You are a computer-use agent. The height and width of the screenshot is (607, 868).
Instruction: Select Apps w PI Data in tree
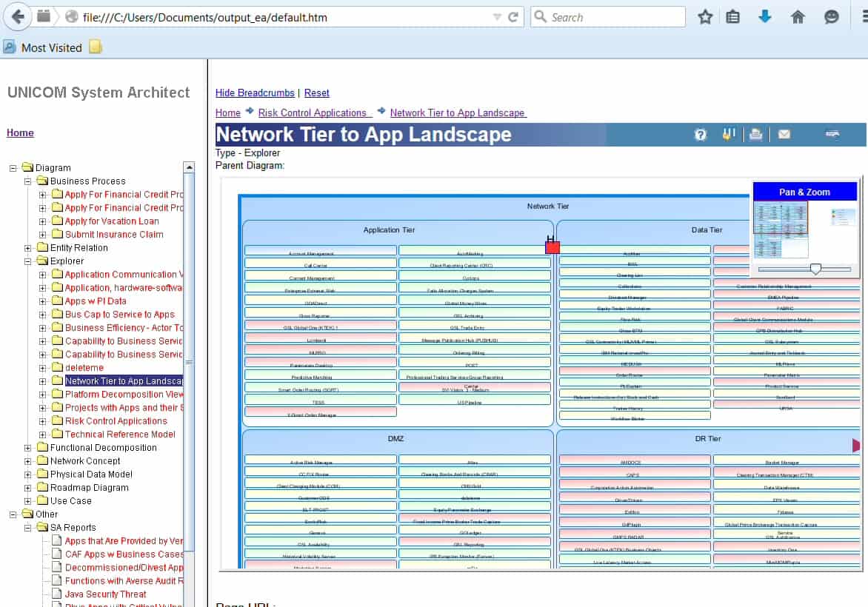coord(96,301)
